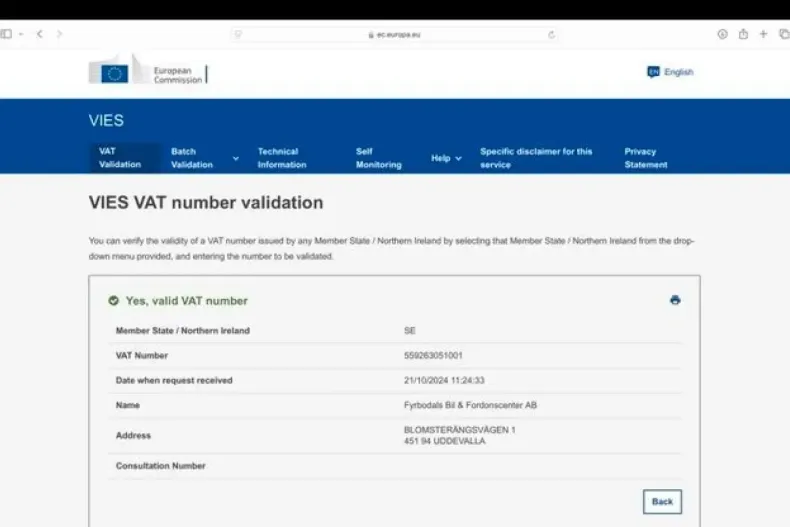Click the ec.europa.eu address bar
The width and height of the screenshot is (790, 527).
tap(395, 34)
